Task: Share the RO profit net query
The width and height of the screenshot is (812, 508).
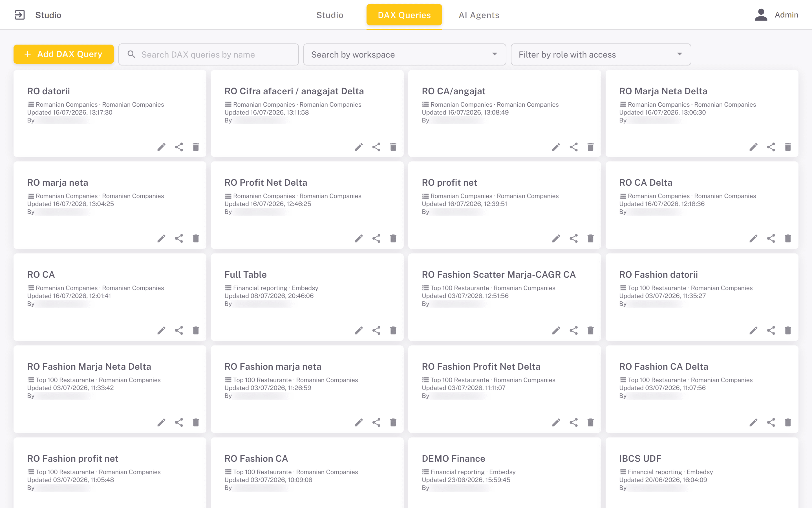Action: coord(573,238)
